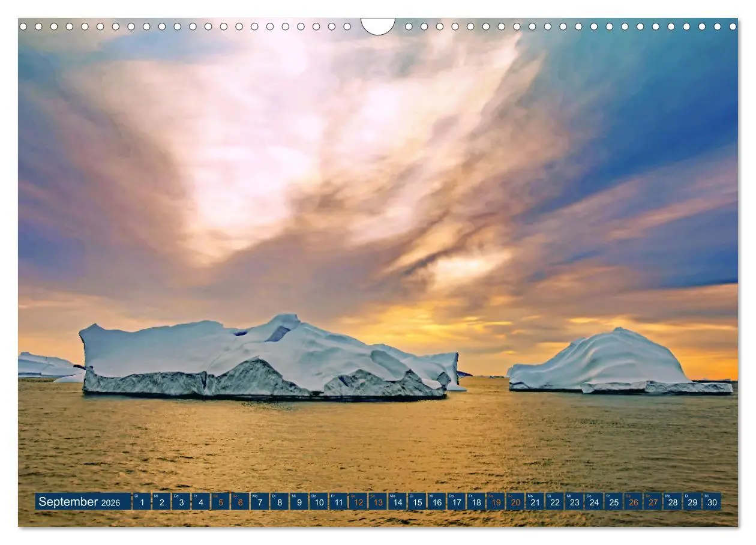Select weekend date 27 cell
The image size is (756, 545).
pyautogui.click(x=653, y=502)
